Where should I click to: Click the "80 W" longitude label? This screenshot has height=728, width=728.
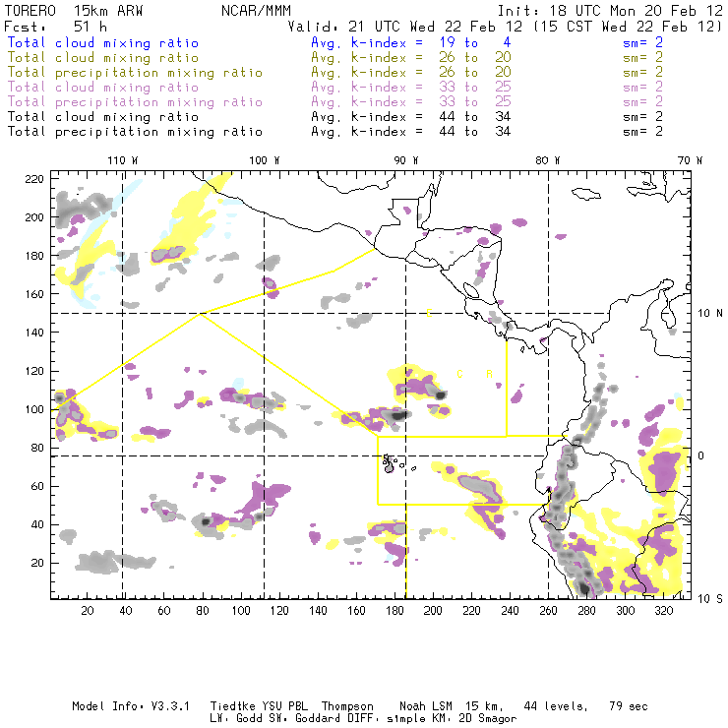click(x=547, y=160)
